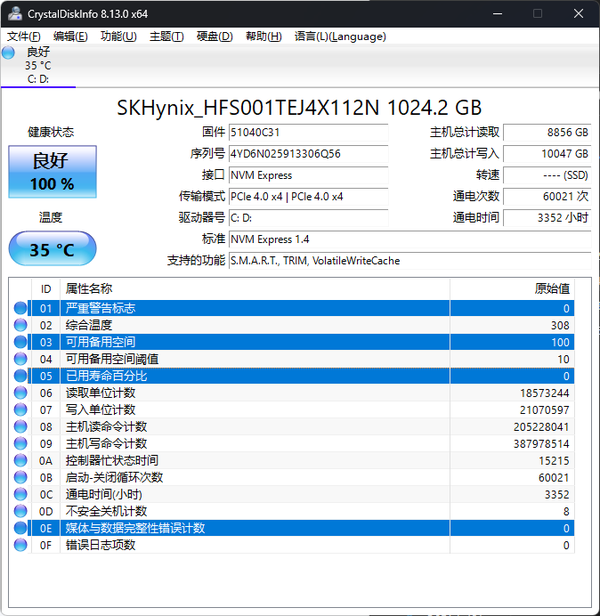Image resolution: width=600 pixels, height=616 pixels.
Task: Click the status orb for 0E 媒体与数据完整性错误计数
Action: [20, 528]
